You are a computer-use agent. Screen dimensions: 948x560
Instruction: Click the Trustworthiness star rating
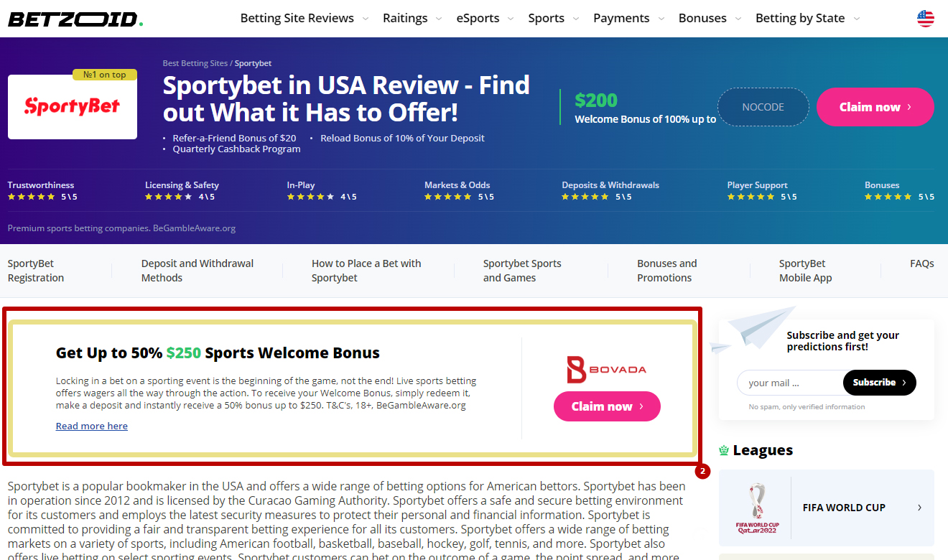[x=31, y=197]
